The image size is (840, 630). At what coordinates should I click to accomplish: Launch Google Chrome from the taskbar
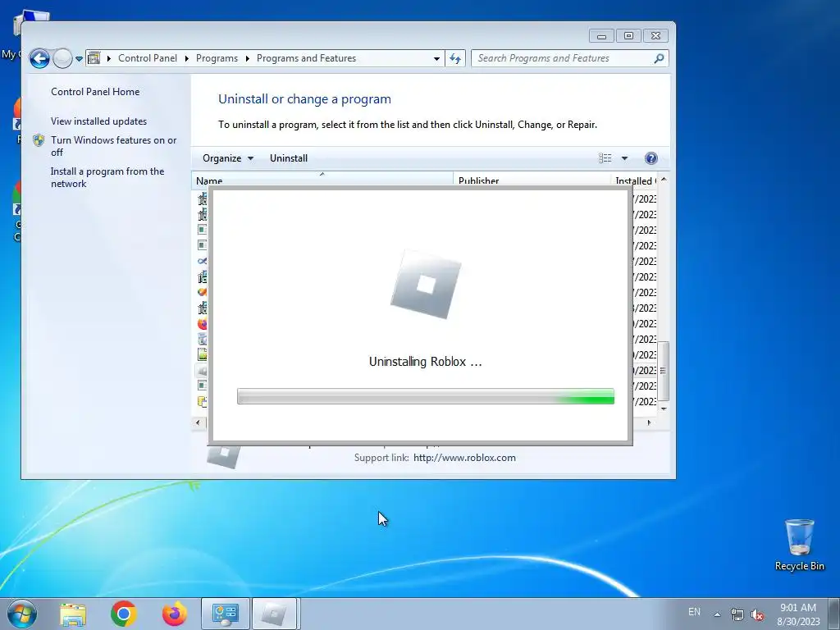[124, 614]
